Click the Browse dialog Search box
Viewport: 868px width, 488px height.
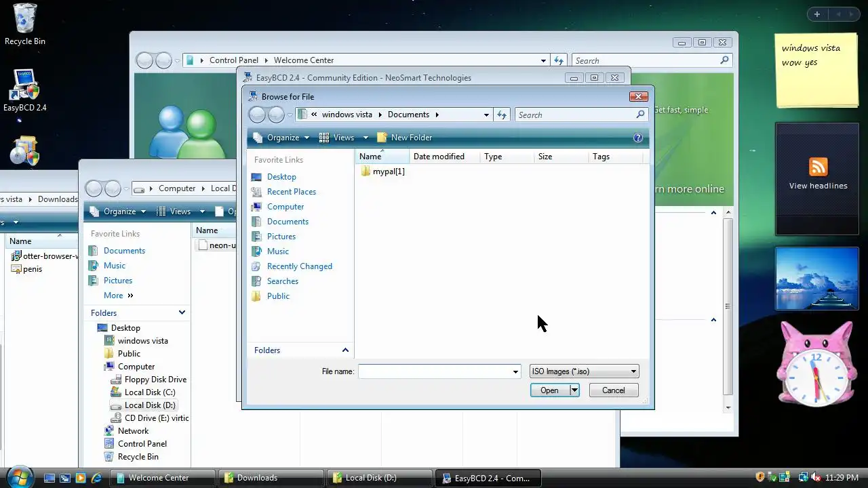[580, 115]
